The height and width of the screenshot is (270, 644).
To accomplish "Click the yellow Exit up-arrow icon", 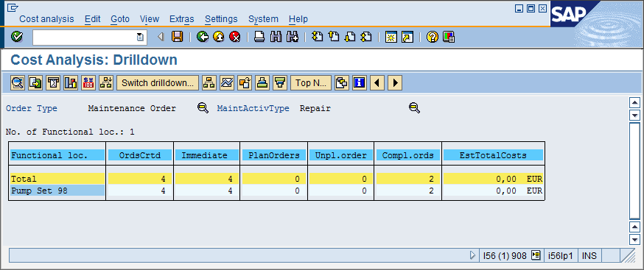I will point(219,37).
